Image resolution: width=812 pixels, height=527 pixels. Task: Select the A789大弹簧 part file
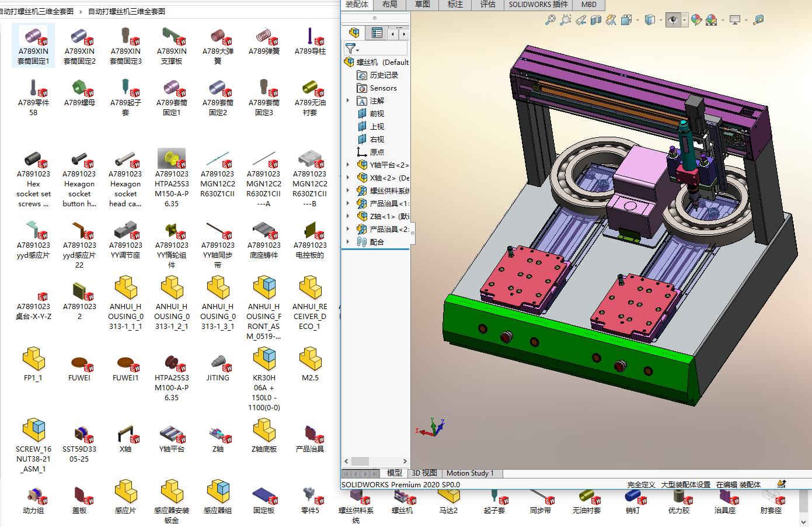[x=218, y=45]
